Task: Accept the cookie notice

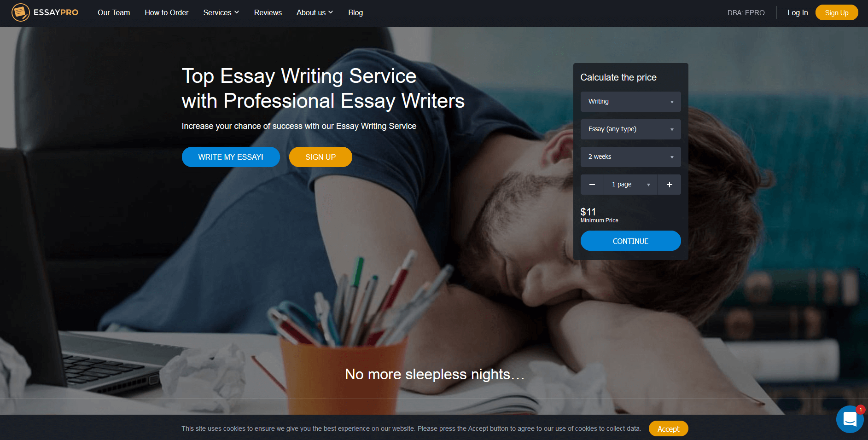Action: 668,428
